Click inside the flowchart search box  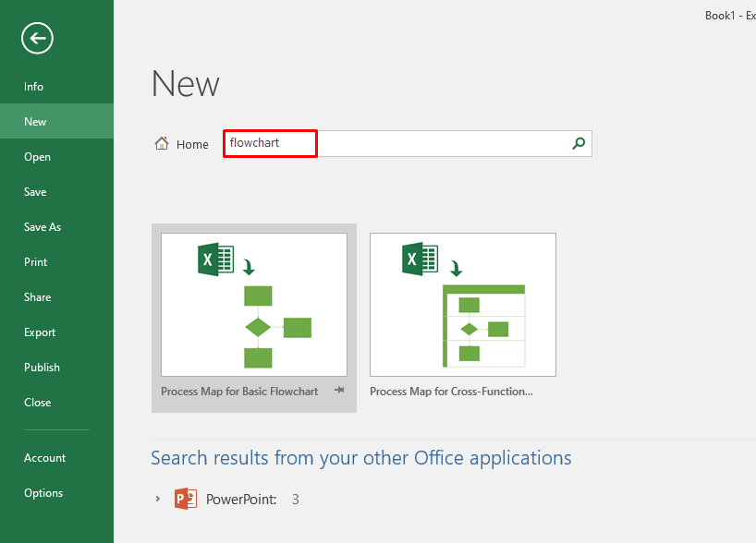[269, 143]
